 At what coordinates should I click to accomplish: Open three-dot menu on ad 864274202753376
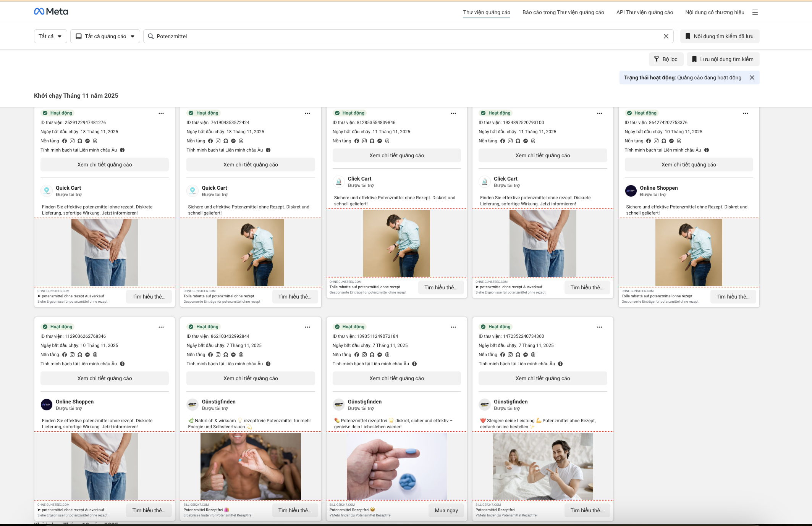[745, 113]
